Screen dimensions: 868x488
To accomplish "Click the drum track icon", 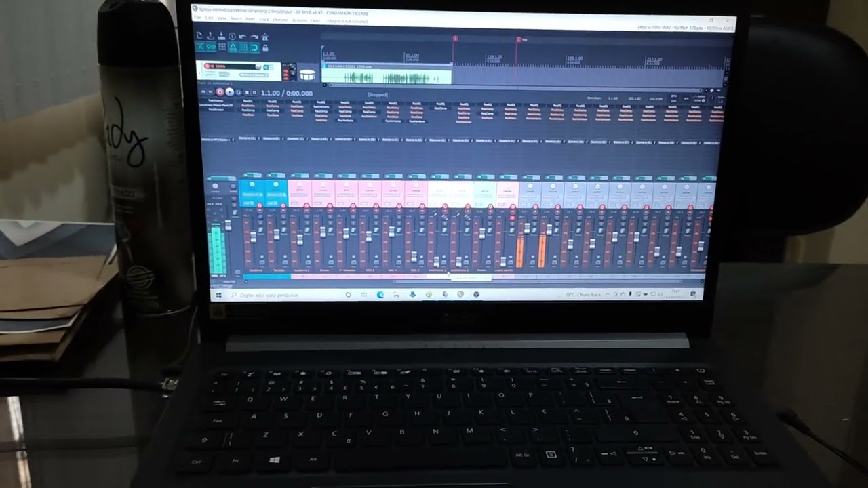I will (307, 75).
